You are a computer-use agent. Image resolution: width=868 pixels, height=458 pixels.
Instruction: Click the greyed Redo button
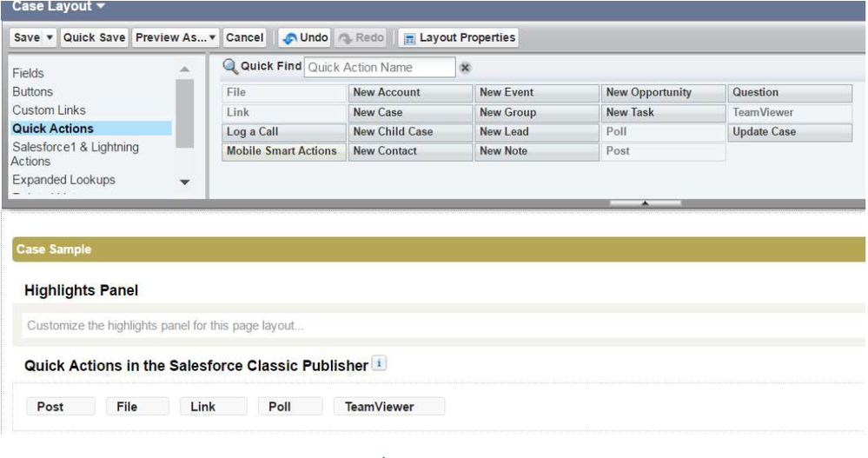tap(361, 37)
